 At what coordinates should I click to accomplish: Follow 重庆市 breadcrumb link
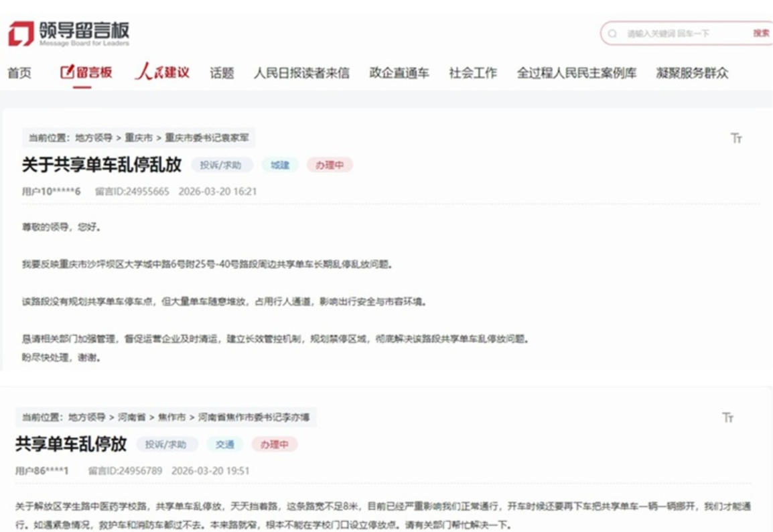click(139, 137)
